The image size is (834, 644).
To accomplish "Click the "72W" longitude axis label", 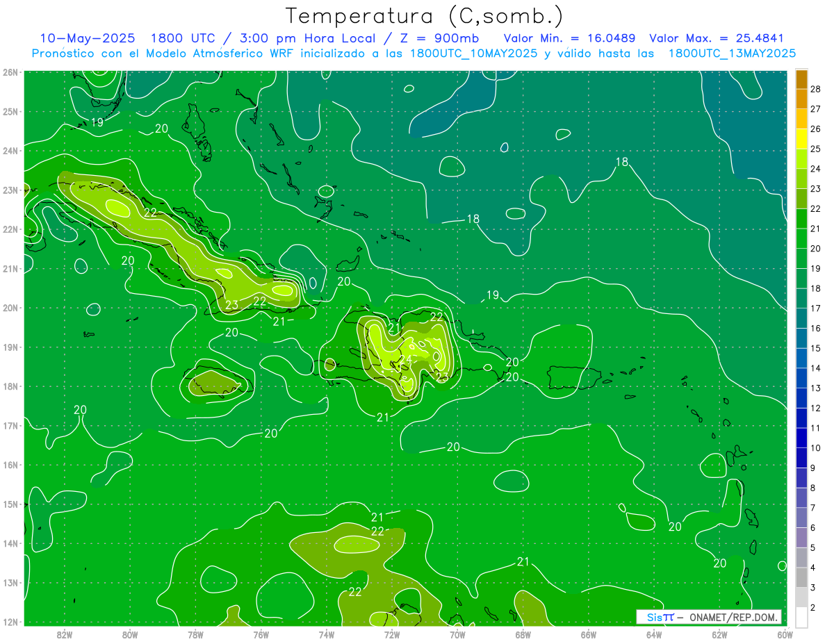I will click(x=392, y=634).
